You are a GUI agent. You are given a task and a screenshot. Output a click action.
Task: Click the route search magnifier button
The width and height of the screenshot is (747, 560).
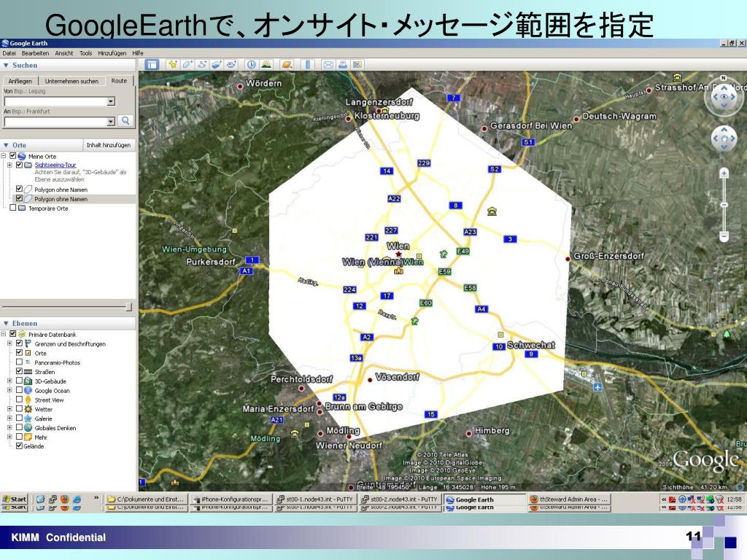pyautogui.click(x=125, y=121)
